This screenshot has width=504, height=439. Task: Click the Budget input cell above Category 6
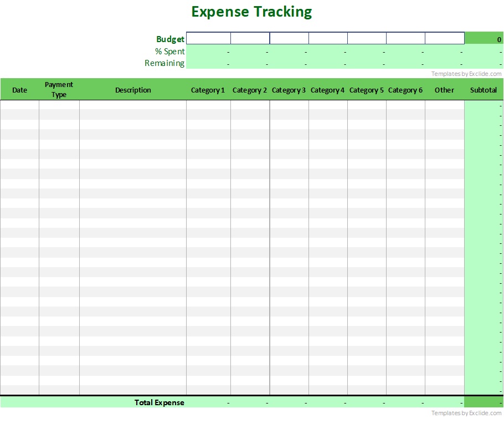[405, 38]
